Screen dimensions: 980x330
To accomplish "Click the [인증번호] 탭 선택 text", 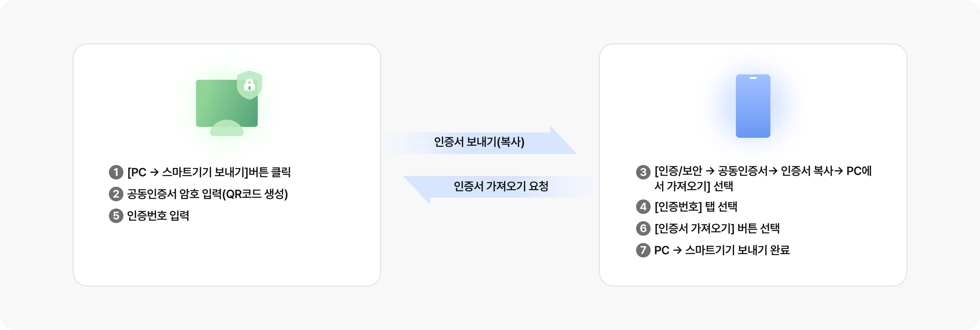I will coord(696,206).
